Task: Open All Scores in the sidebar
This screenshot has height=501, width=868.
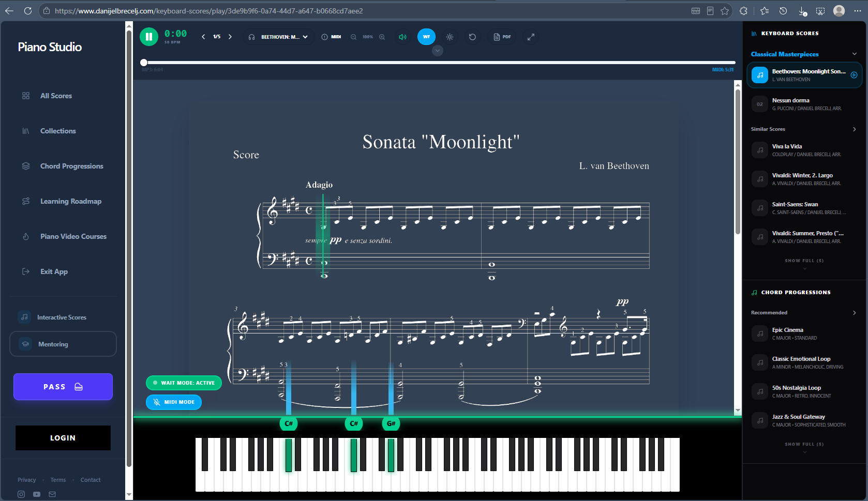Action: pyautogui.click(x=56, y=96)
